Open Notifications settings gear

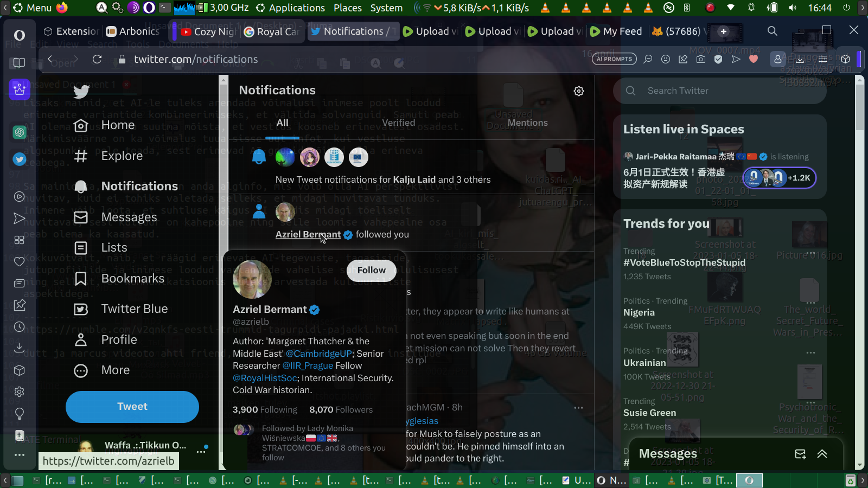pos(579,91)
